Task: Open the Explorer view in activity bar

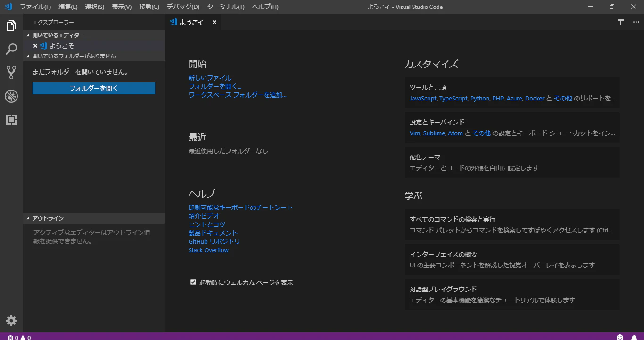Action: (x=11, y=26)
